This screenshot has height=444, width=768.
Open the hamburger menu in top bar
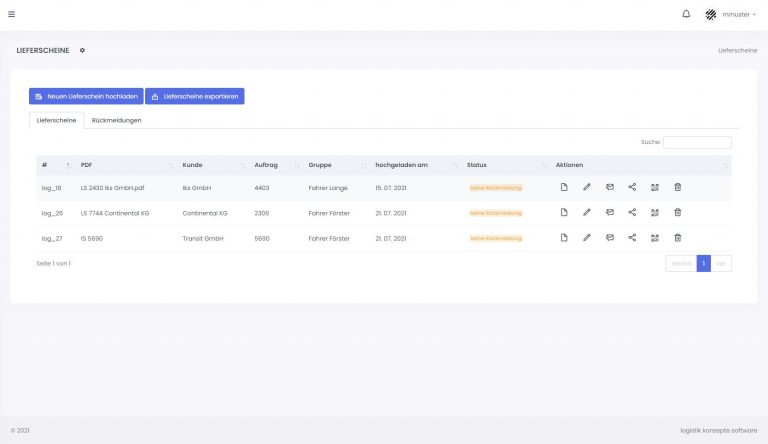click(x=11, y=14)
